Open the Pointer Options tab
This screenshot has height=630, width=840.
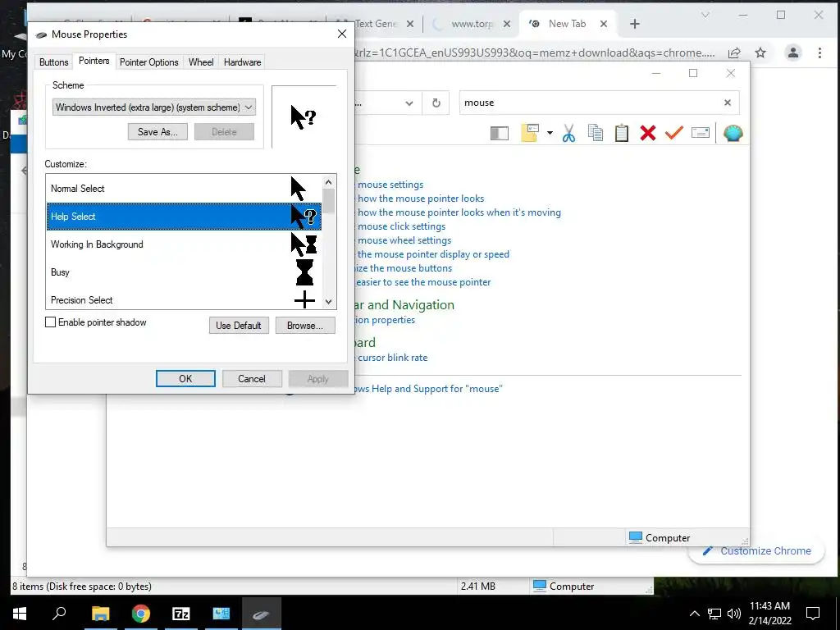coord(148,62)
